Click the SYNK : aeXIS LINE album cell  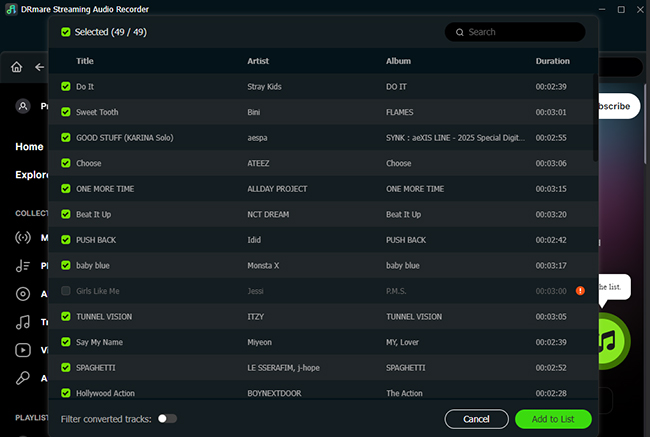pyautogui.click(x=455, y=138)
